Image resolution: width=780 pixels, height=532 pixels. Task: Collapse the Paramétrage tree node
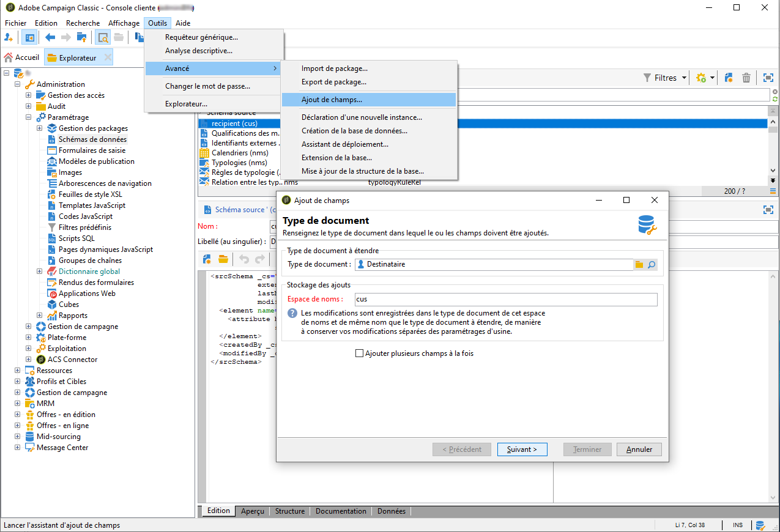pyautogui.click(x=29, y=117)
